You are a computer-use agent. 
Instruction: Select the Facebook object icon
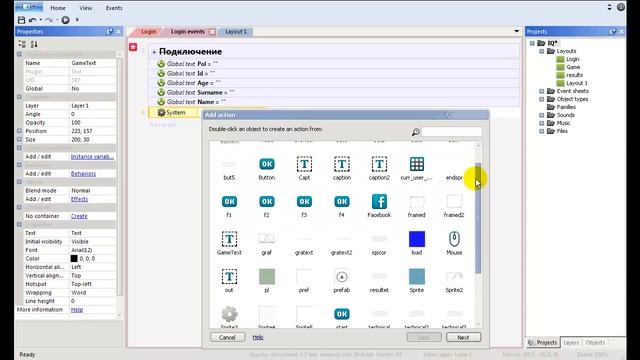[x=379, y=202]
